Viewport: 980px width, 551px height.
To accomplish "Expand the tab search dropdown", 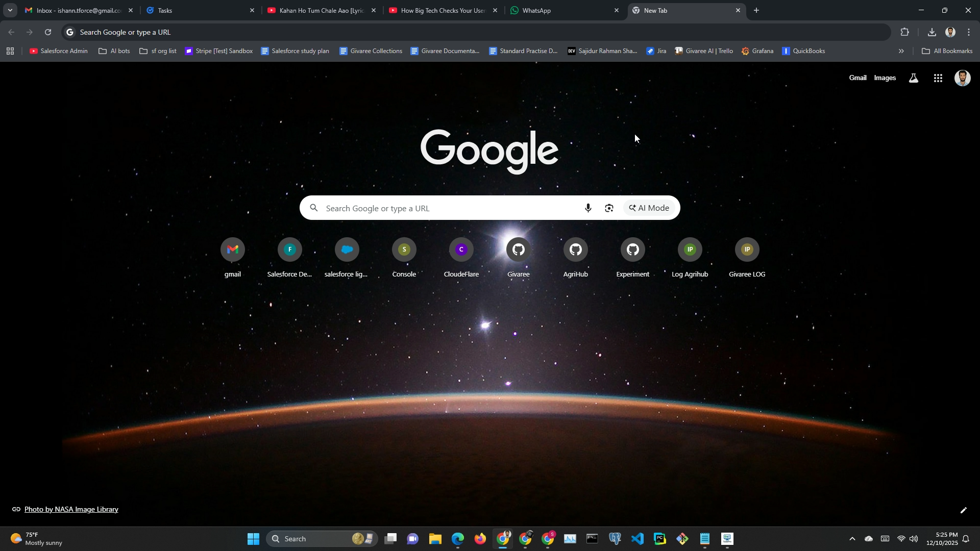I will pos(10,10).
